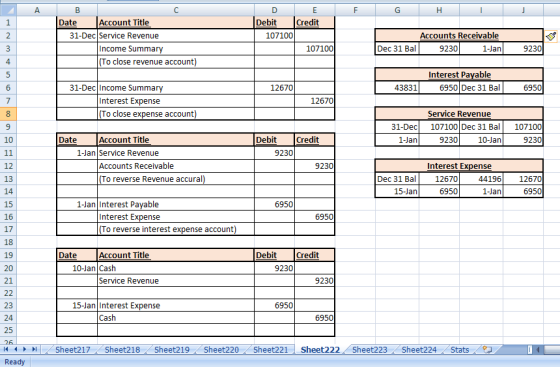
Task: Click the Debit header in row 1
Action: 274,22
